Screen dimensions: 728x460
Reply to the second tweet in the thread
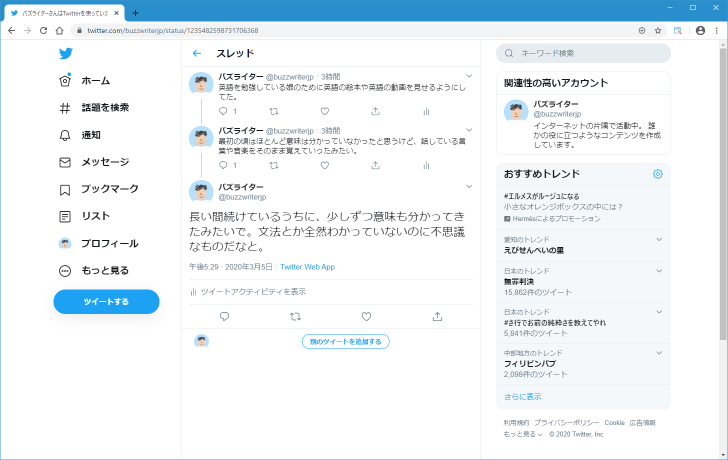(223, 165)
